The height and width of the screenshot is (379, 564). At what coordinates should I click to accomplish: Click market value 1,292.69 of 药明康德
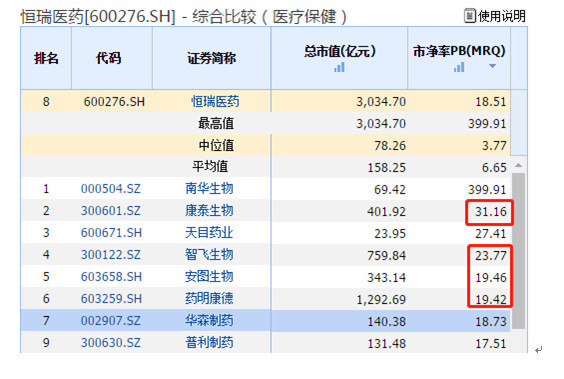(381, 300)
